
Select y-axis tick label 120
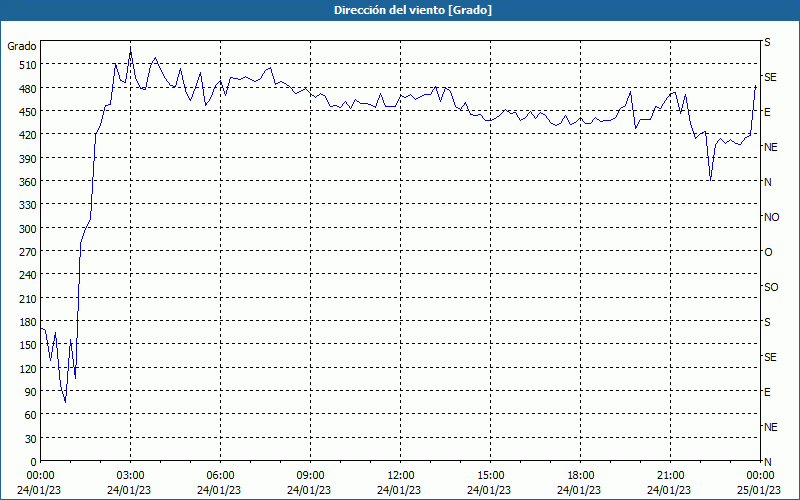pyautogui.click(x=28, y=368)
